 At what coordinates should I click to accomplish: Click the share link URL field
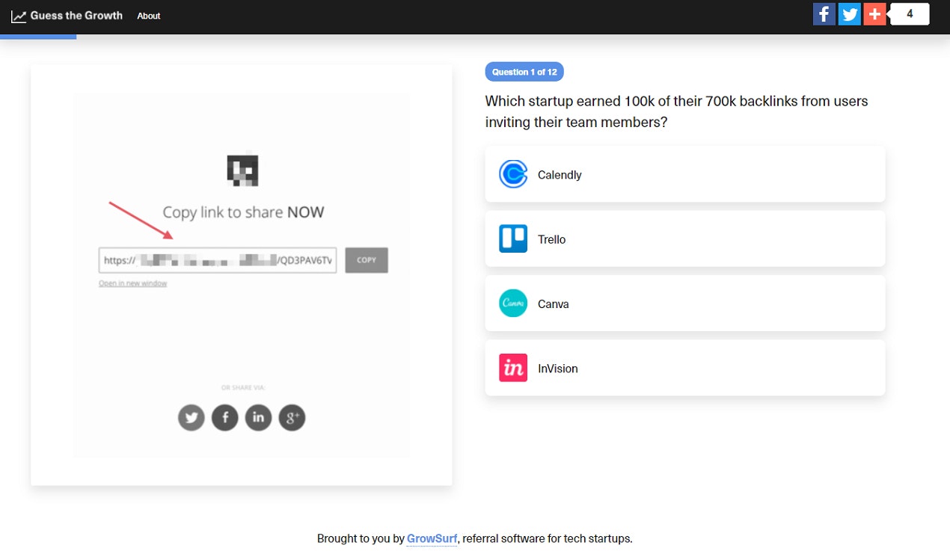pos(218,260)
